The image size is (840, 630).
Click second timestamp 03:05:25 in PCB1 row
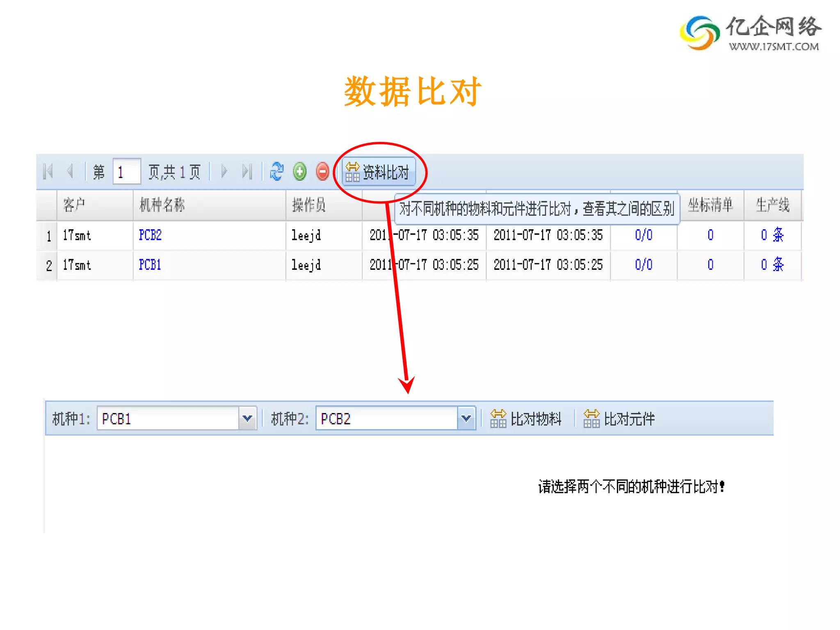[x=548, y=265]
